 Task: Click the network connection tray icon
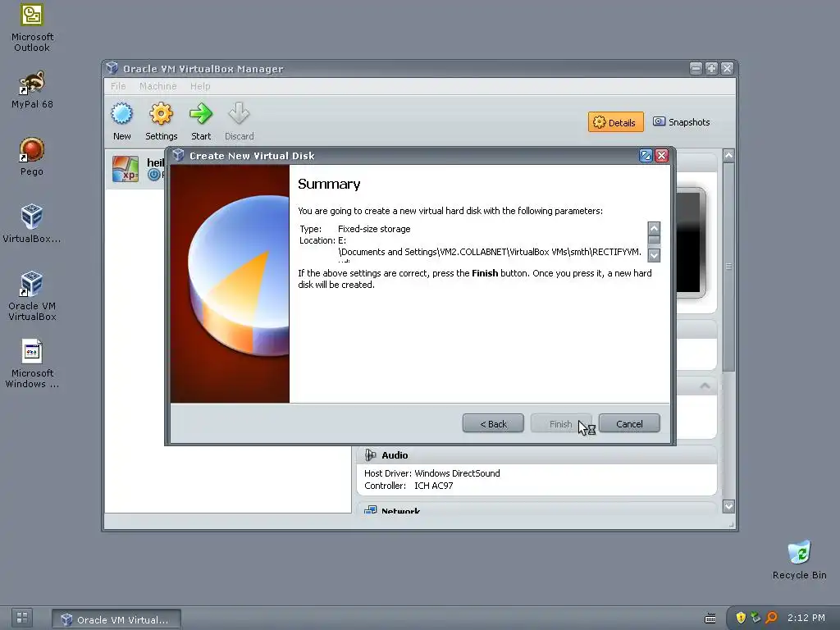click(x=756, y=618)
